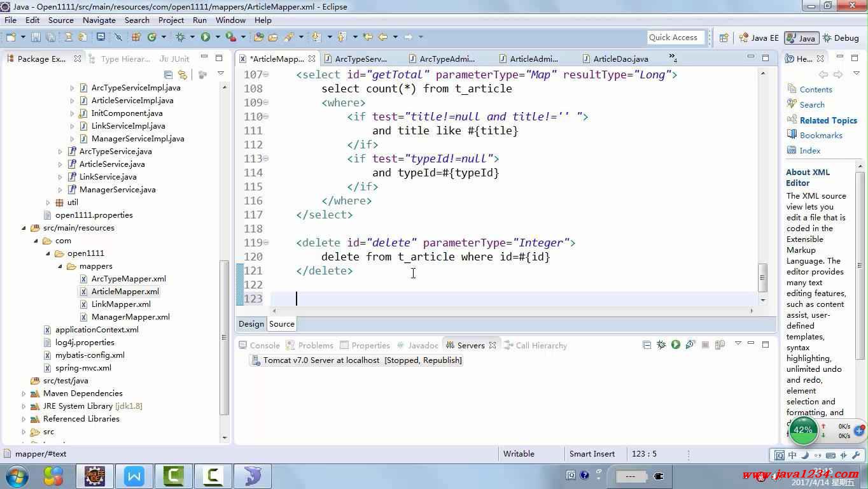Open the Debug button dropdown arrow

pyautogui.click(x=192, y=38)
